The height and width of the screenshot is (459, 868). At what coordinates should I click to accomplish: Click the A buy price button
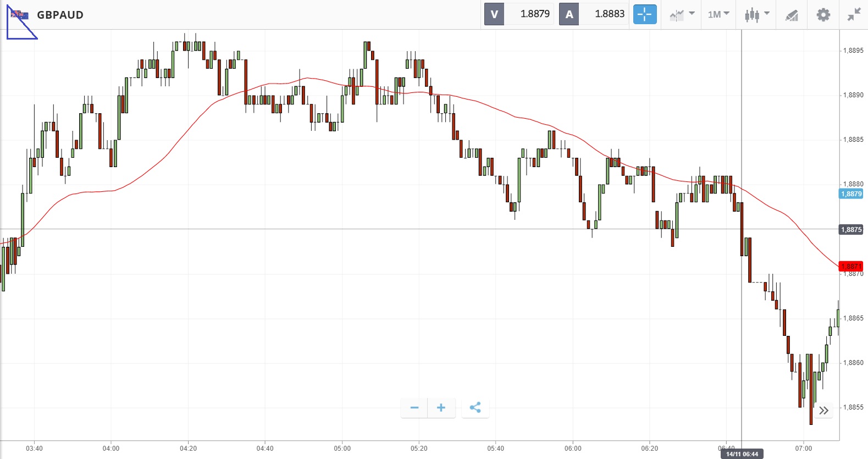[569, 14]
